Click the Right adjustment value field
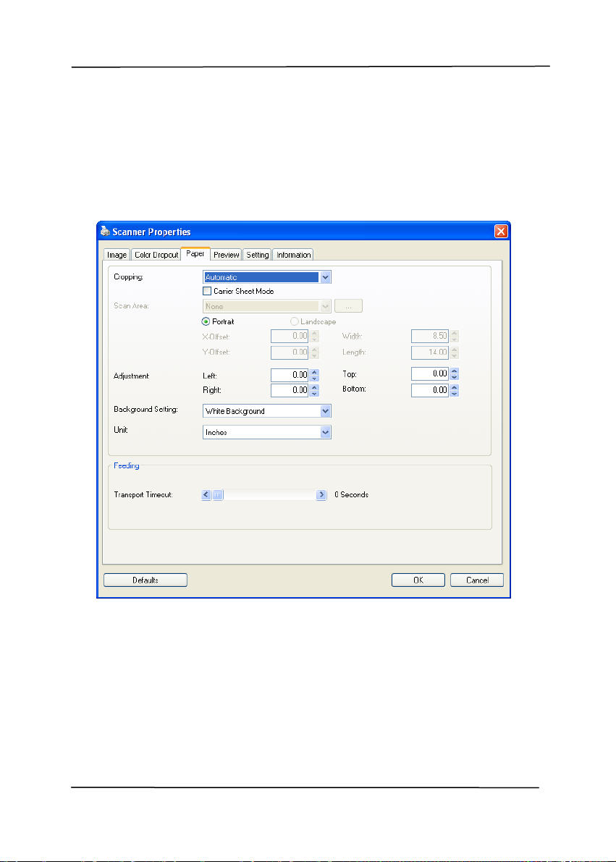 290,390
